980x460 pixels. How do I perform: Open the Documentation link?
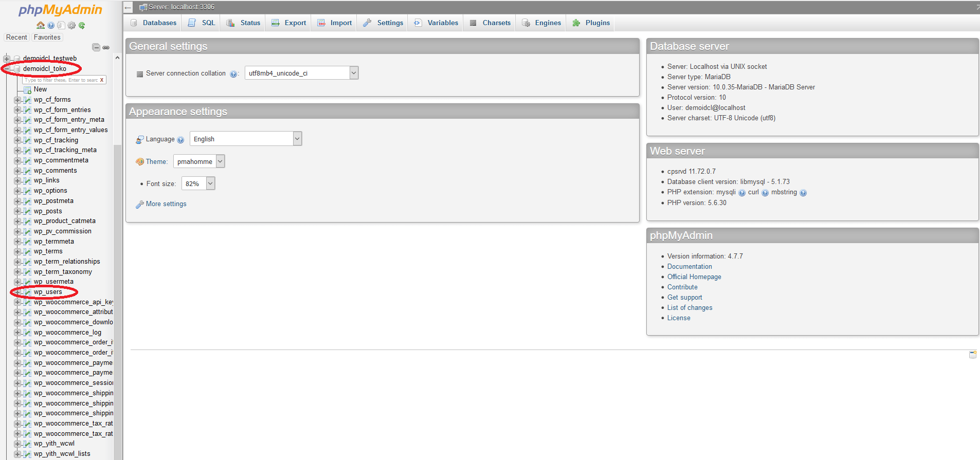click(x=689, y=267)
